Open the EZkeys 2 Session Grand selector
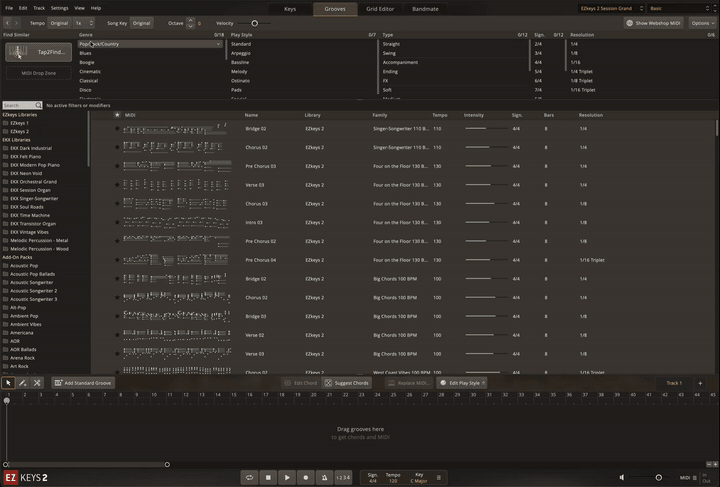 click(x=611, y=8)
